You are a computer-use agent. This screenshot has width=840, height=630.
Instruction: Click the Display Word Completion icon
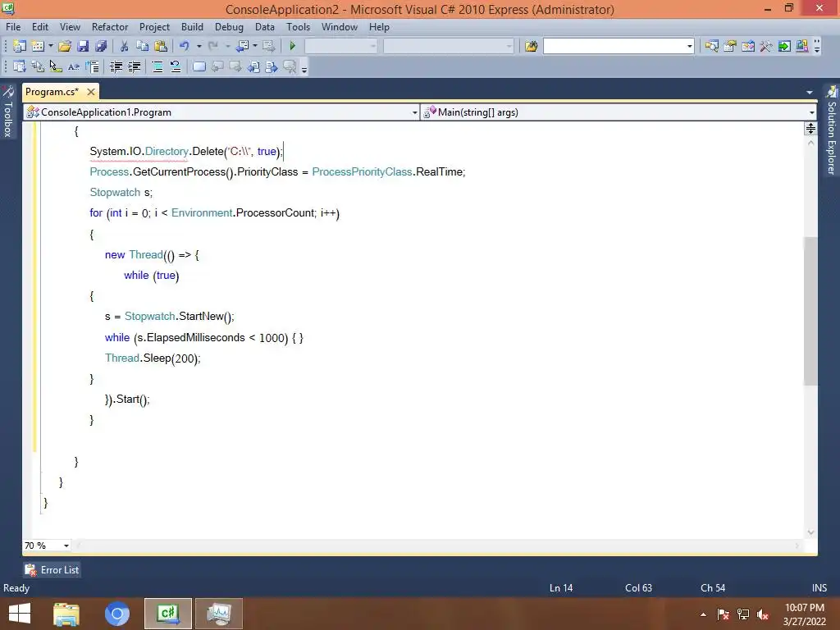click(x=73, y=66)
